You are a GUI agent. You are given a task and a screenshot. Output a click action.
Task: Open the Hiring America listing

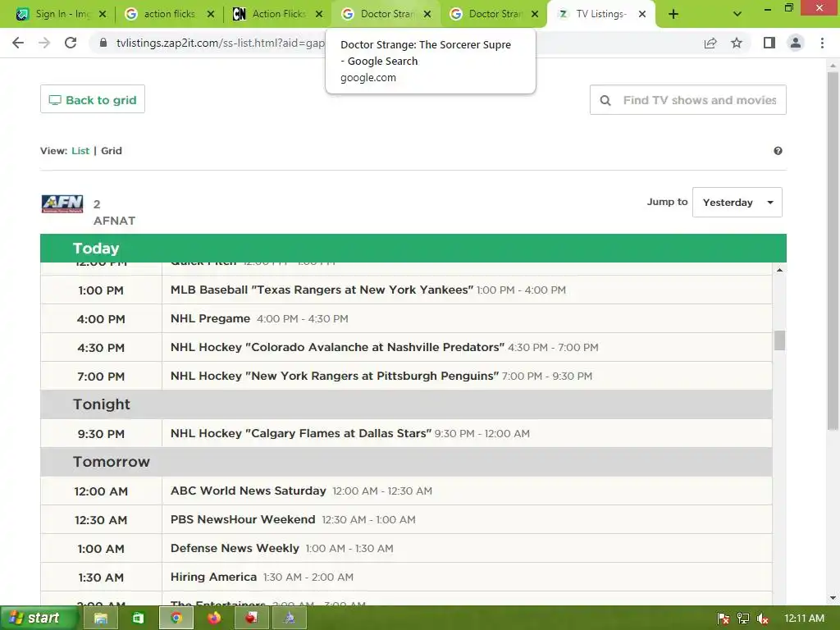[213, 577]
